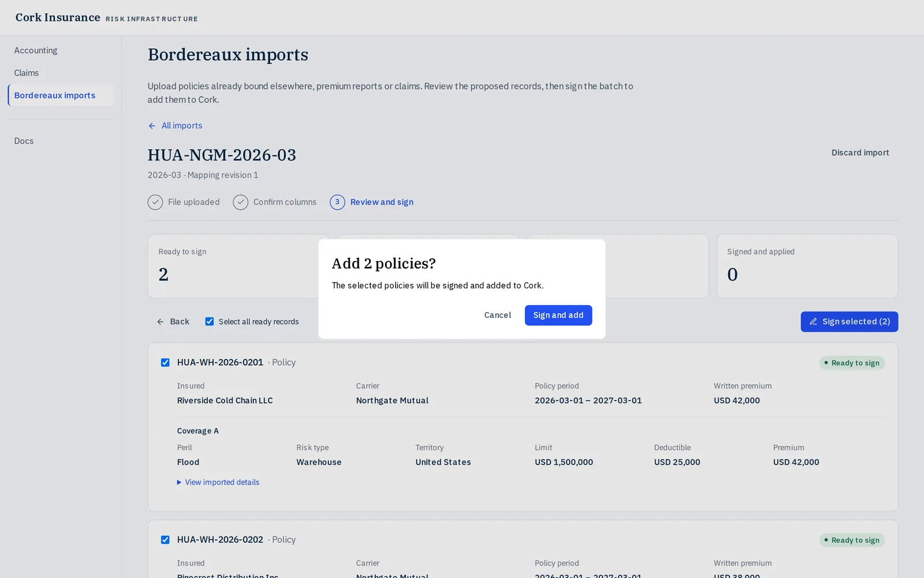Uncheck the HUA-WH-2026-0201 policy checkbox
This screenshot has width=924, height=578.
click(x=165, y=362)
